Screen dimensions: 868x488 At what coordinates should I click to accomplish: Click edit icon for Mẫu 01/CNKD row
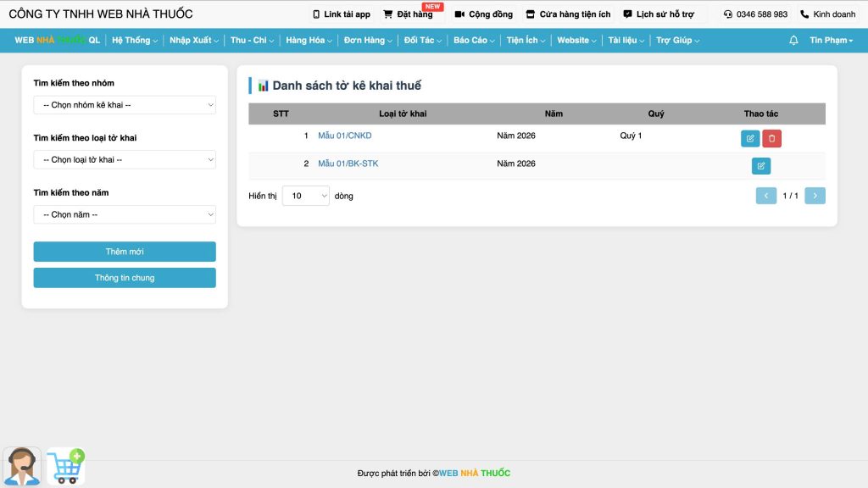point(750,139)
